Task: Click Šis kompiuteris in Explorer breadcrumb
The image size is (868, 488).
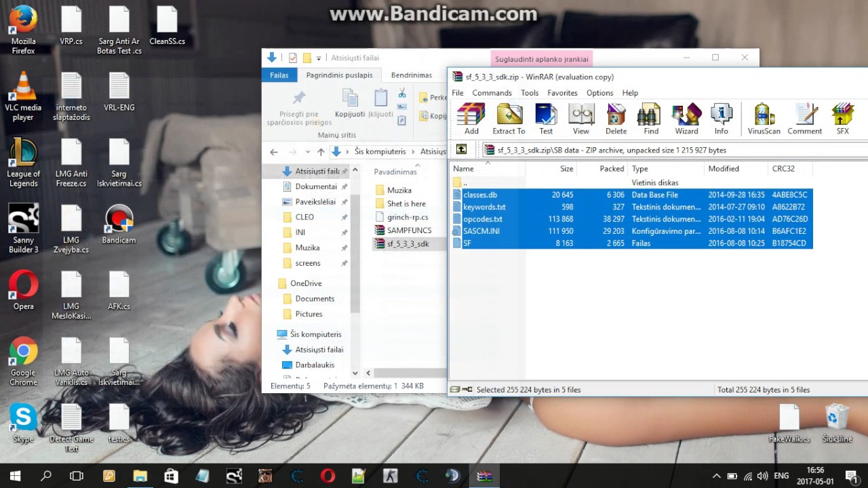Action: click(x=380, y=152)
